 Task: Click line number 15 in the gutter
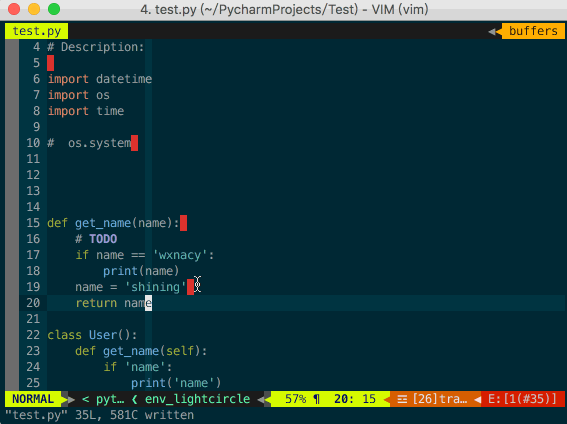tap(33, 223)
